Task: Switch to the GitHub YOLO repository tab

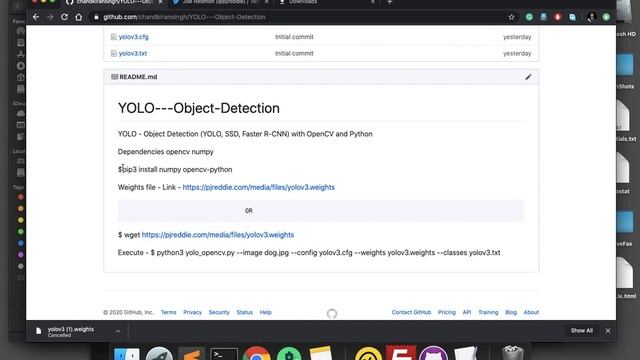Action: 114,2
